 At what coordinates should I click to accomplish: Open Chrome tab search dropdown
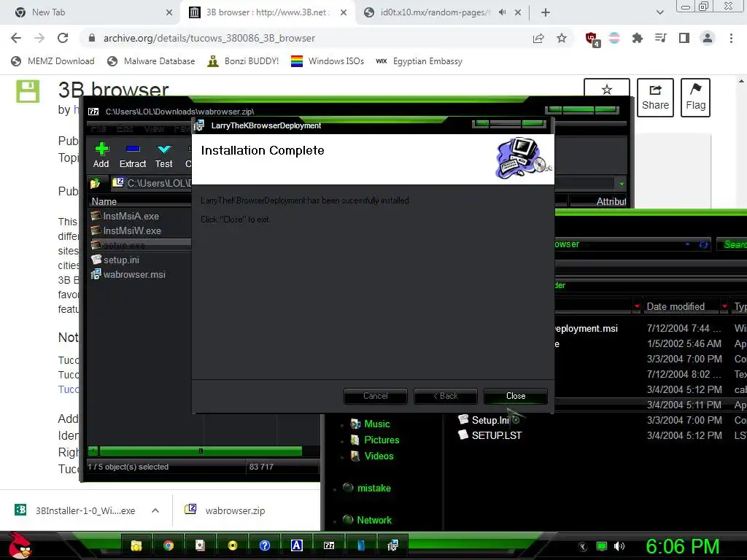pyautogui.click(x=659, y=12)
